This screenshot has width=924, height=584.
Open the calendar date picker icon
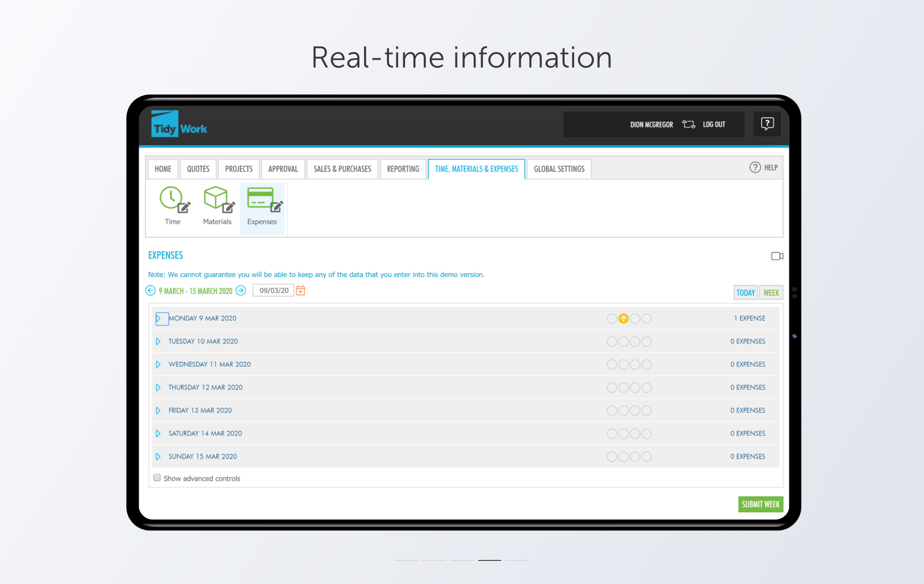(x=300, y=290)
